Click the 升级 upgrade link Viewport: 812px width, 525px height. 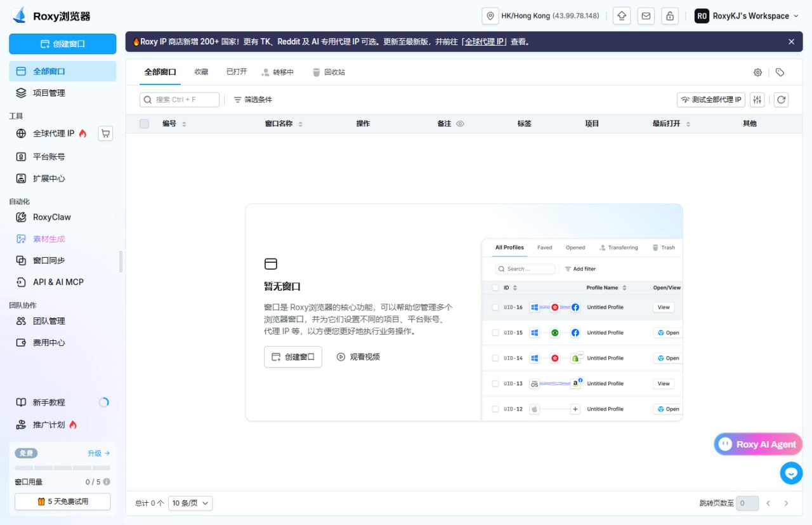98,453
